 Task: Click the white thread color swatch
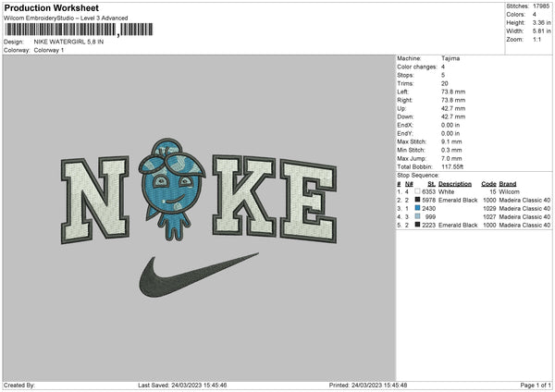(417, 191)
